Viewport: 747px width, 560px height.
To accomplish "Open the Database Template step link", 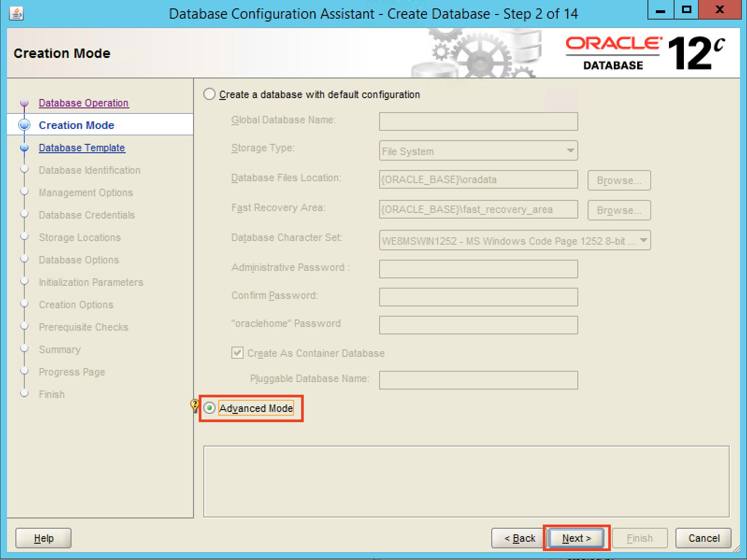I will (82, 148).
